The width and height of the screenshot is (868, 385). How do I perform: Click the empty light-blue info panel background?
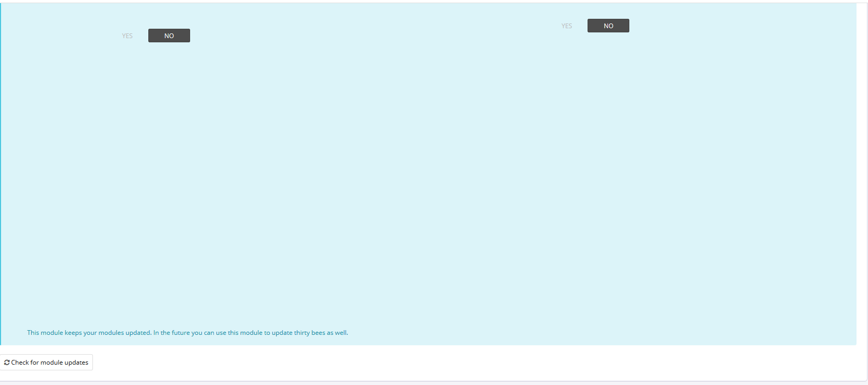pos(418,183)
